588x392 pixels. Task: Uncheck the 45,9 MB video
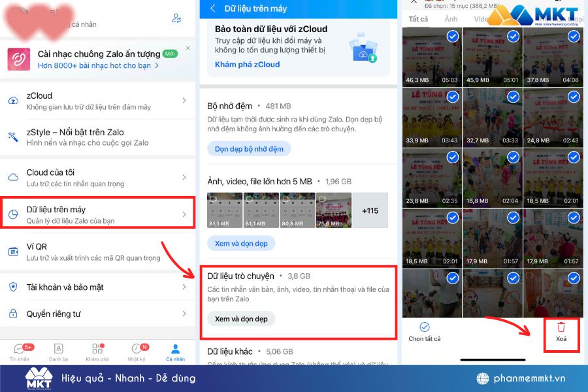(513, 37)
